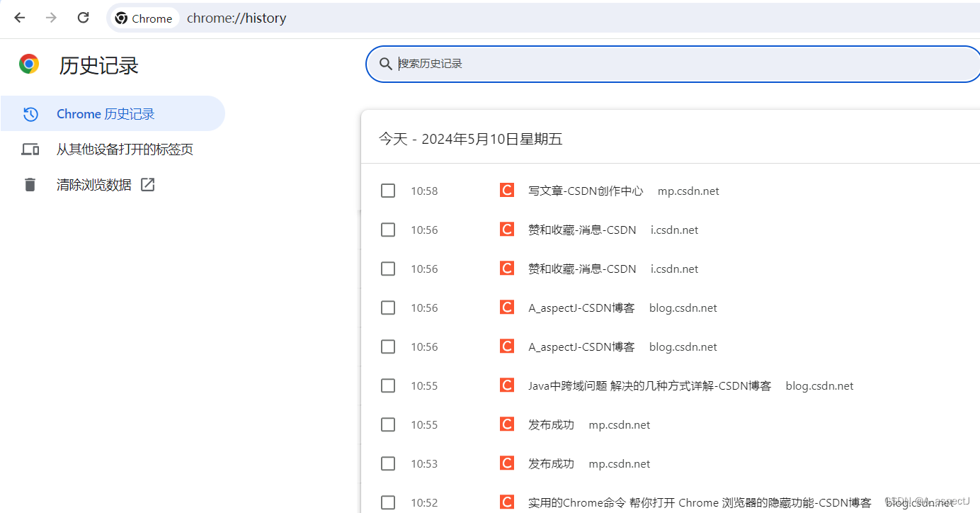Open the 10:53 发布成功 history link
The width and height of the screenshot is (980, 513).
[x=551, y=463]
